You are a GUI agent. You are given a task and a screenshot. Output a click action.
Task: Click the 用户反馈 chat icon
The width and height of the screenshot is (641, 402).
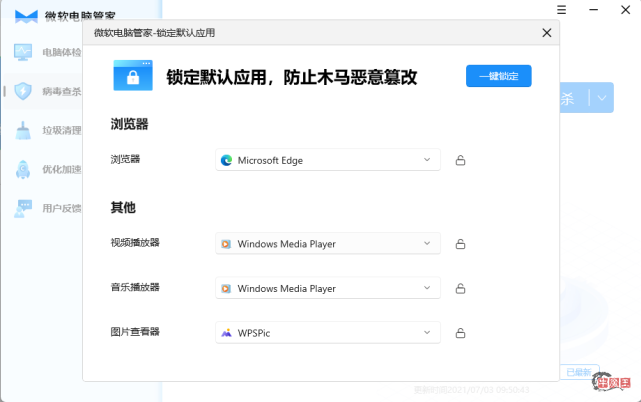[x=23, y=209]
